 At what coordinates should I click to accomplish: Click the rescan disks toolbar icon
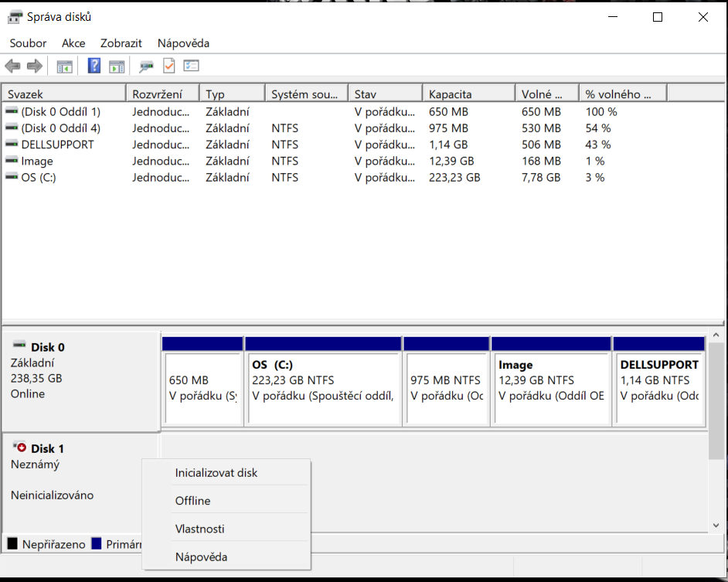coord(146,66)
